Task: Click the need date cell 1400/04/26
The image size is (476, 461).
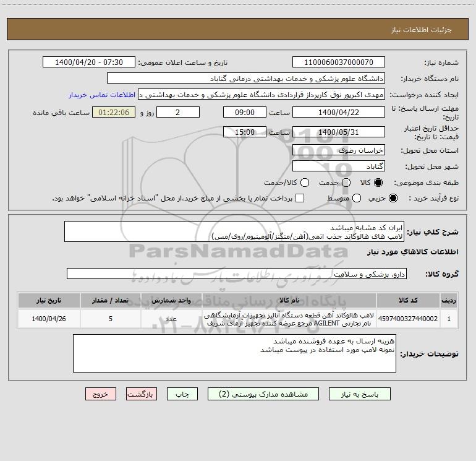Action: pyautogui.click(x=49, y=319)
